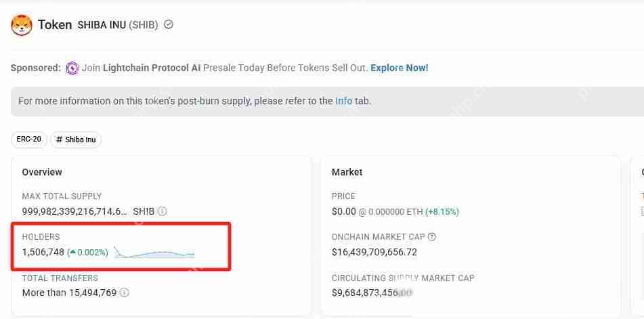Click the Lightchain Protocol sponsor icon
Screen dimensions: 644x319
click(x=72, y=68)
